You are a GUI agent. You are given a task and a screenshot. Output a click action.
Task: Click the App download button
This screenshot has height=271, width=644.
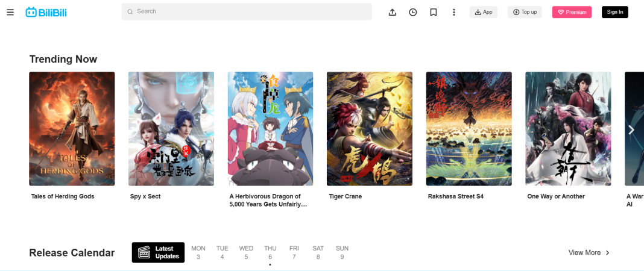pos(484,12)
